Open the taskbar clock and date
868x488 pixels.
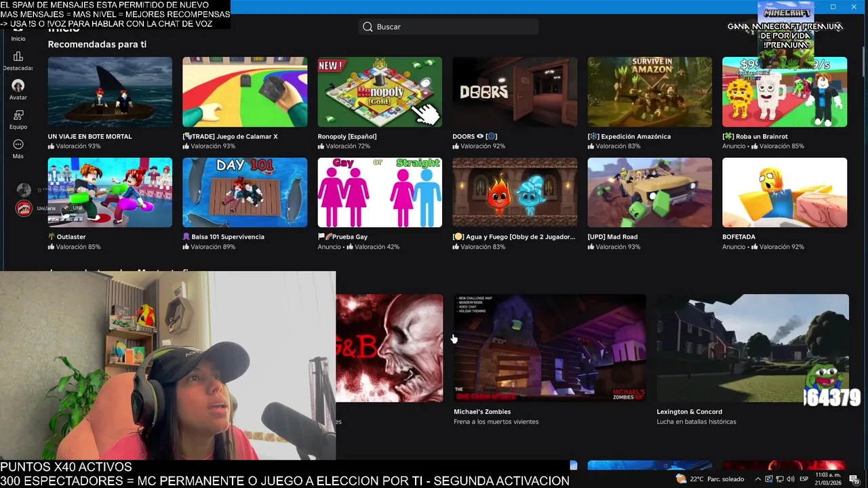coord(827,479)
